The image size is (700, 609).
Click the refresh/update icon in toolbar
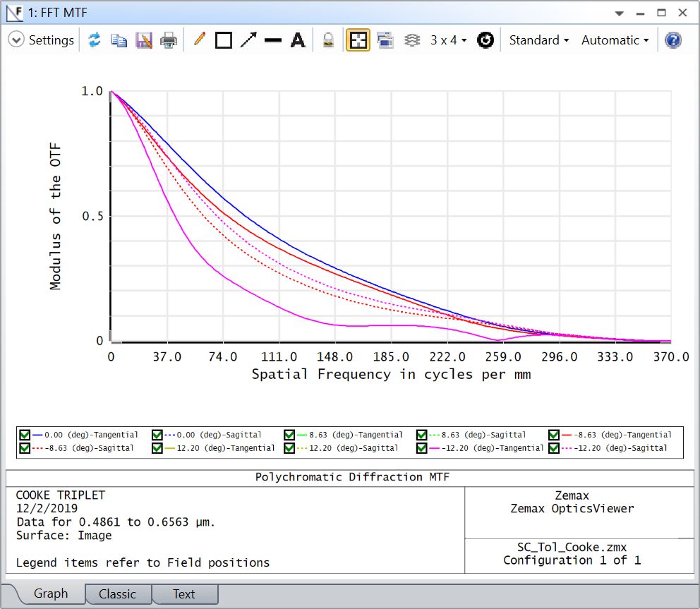coord(94,40)
